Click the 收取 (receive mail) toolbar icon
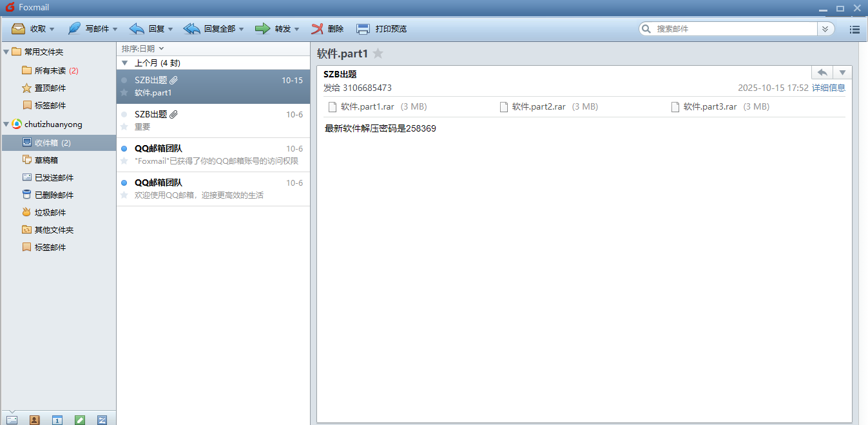 tap(19, 29)
